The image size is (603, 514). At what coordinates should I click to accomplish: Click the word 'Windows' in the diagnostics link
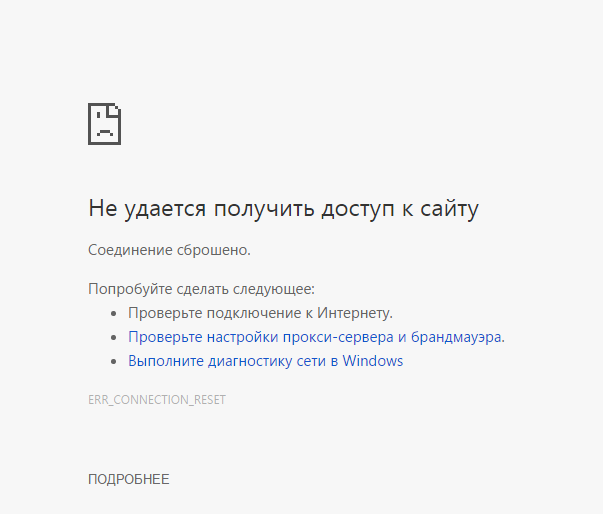coord(372,361)
